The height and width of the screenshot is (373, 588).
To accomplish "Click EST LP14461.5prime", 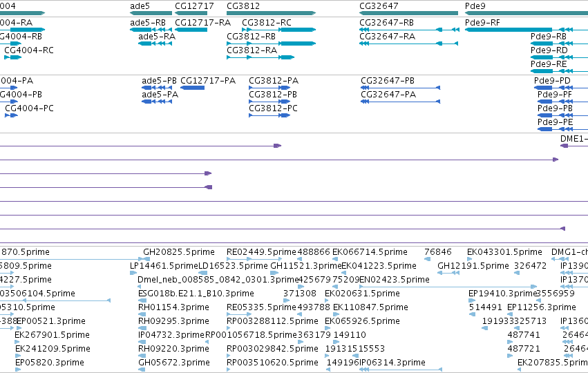I will (133, 273).
